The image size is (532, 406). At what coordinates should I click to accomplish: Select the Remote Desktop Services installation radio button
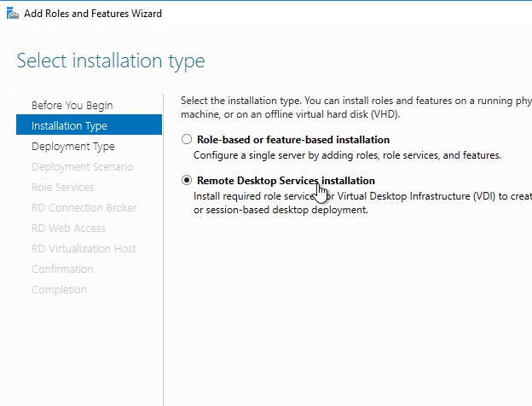(x=187, y=181)
